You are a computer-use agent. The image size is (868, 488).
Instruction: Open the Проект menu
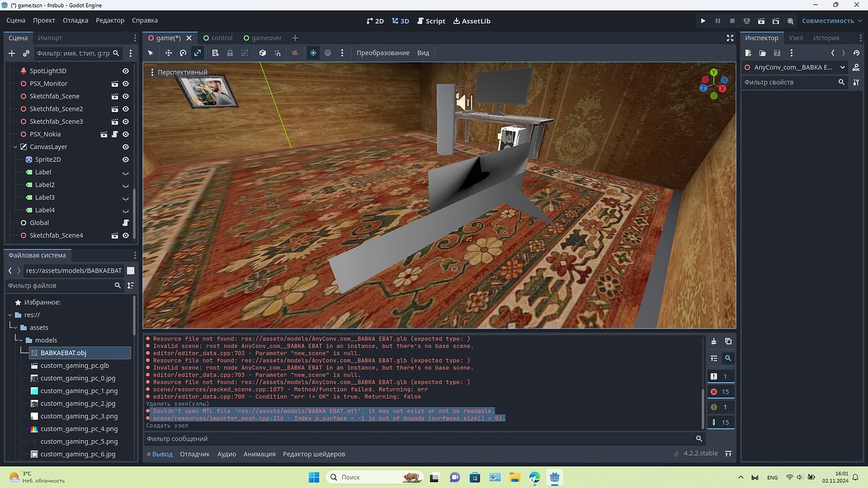(x=44, y=20)
